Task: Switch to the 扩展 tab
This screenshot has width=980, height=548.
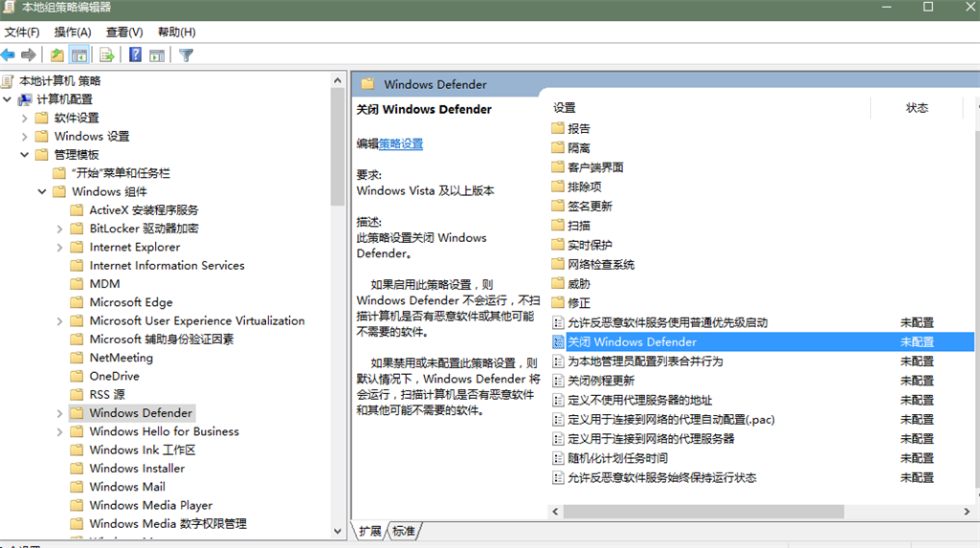Action: pos(370,531)
